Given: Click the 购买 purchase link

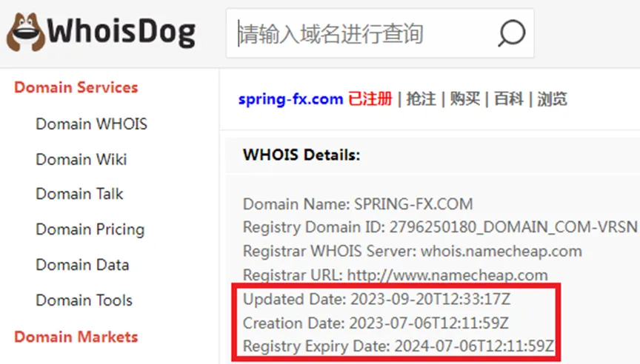Looking at the screenshot, I should pos(465,99).
